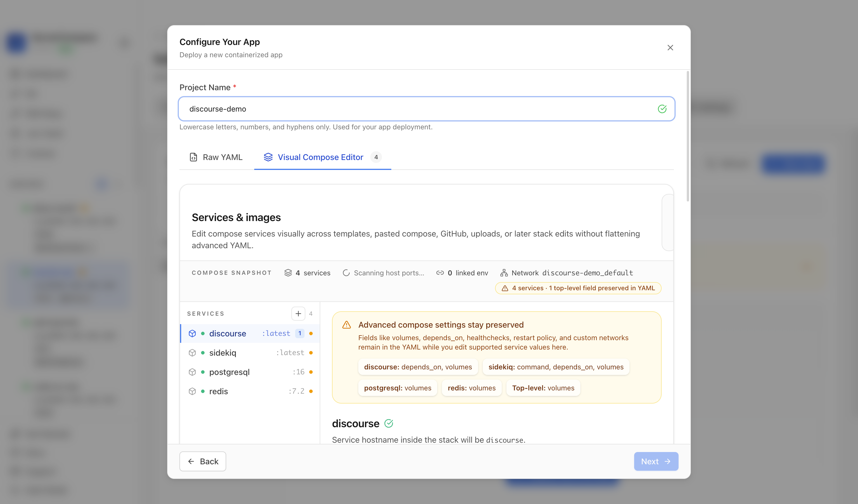Close the Configure Your App dialog
Viewport: 858px width, 504px height.
coord(670,48)
